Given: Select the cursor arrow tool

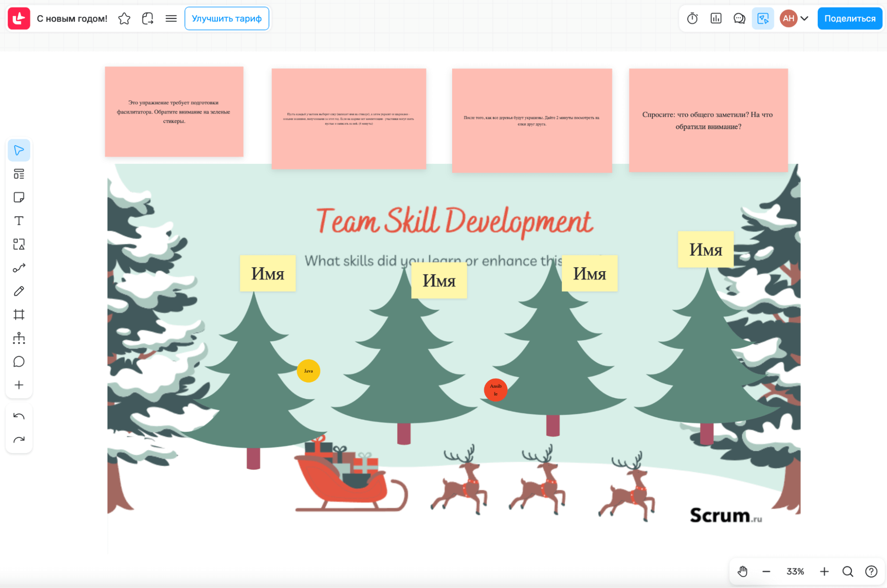Looking at the screenshot, I should point(19,150).
